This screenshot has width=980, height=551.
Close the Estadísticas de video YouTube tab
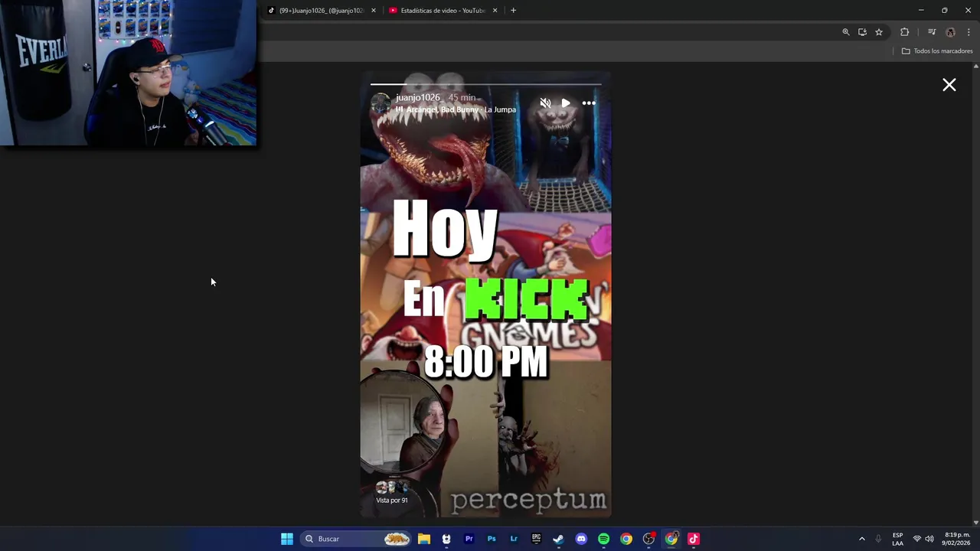coord(495,10)
